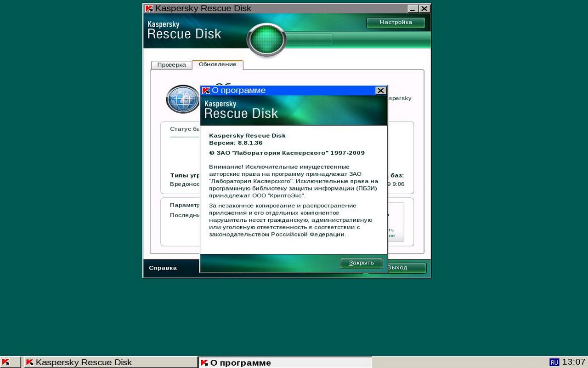The width and height of the screenshot is (588, 368).
Task: Click the green status orb indicator
Action: tap(266, 40)
